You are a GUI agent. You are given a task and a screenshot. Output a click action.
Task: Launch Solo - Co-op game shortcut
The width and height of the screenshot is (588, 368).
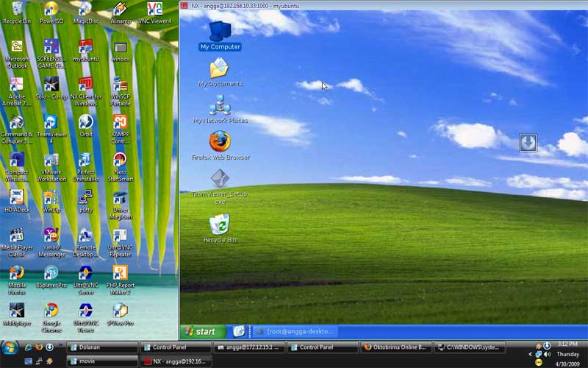[x=51, y=88]
